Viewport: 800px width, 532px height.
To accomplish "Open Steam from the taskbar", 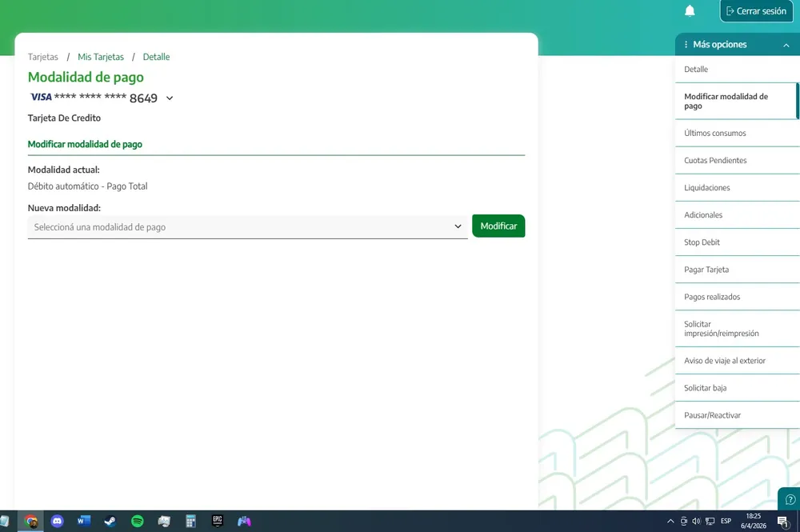I will (110, 521).
